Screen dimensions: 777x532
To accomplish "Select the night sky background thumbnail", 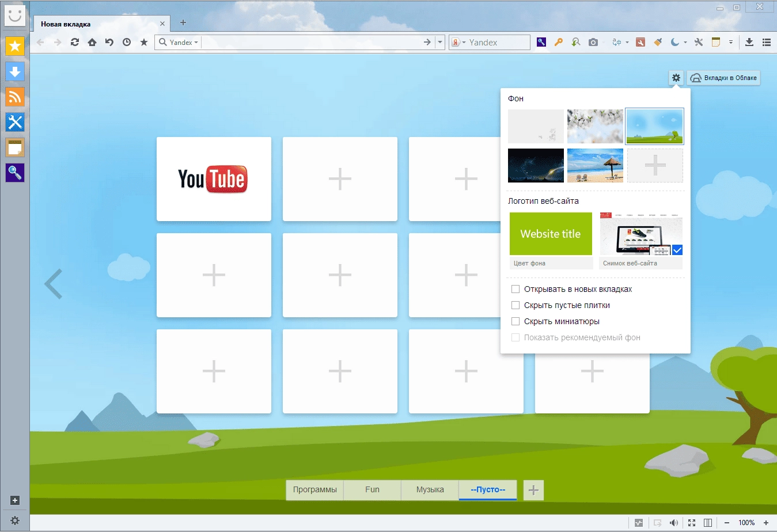I will point(536,165).
